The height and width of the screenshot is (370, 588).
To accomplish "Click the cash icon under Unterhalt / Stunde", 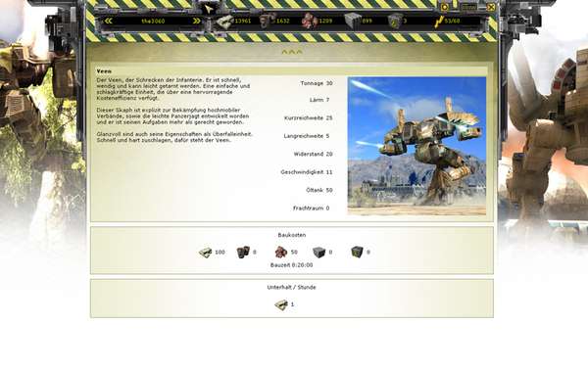I will pos(281,304).
